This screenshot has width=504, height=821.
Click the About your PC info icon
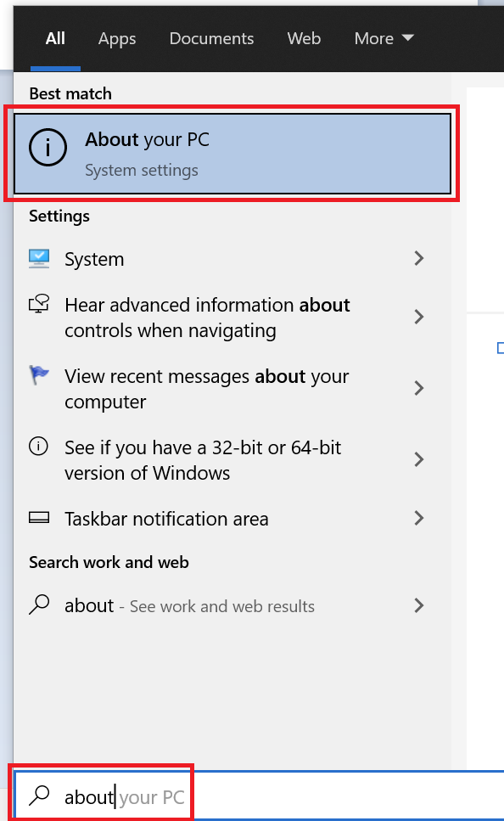(x=48, y=147)
